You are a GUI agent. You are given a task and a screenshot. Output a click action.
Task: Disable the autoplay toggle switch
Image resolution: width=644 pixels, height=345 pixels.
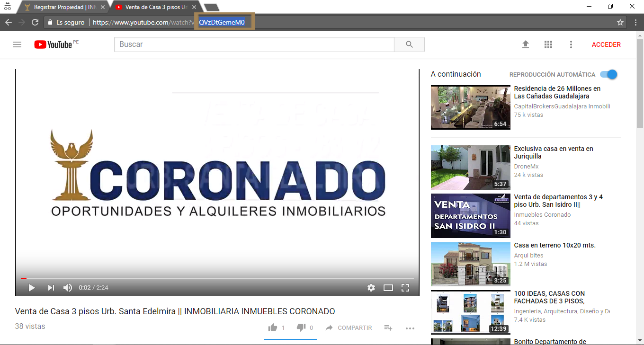609,74
